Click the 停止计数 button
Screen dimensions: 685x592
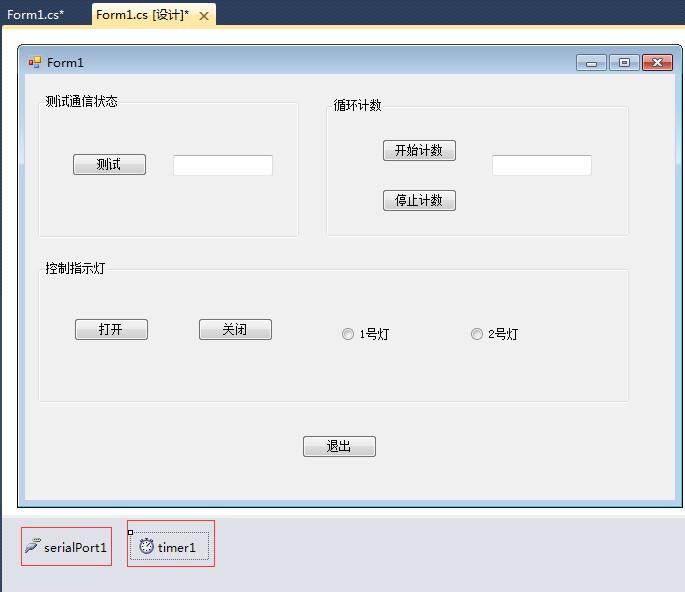[x=419, y=201]
